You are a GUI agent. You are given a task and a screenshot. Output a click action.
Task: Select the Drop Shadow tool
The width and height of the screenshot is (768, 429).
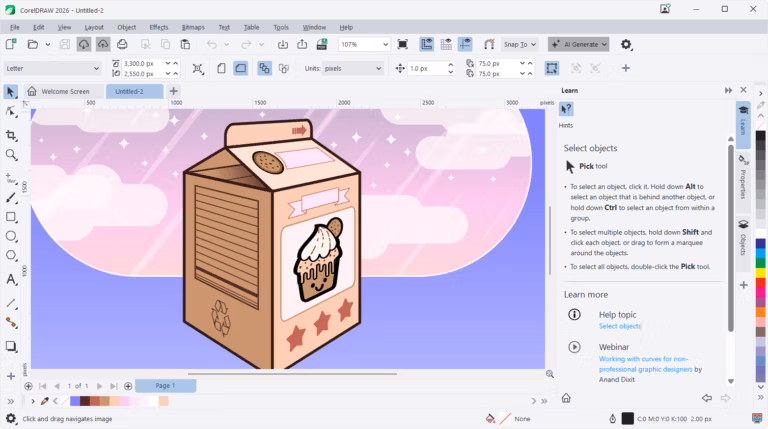(11, 346)
